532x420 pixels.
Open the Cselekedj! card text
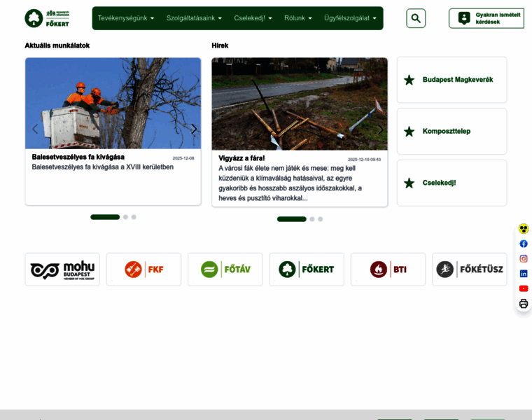439,183
